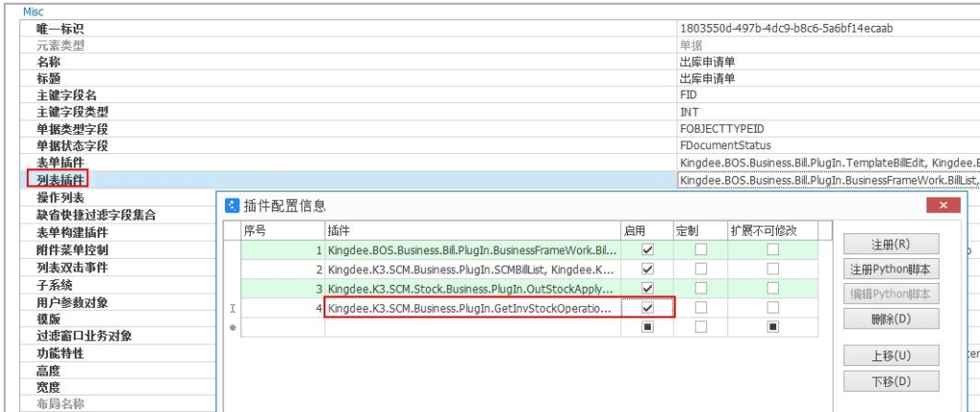Select the 标题 property
Viewport: 980px width, 412px height.
49,78
